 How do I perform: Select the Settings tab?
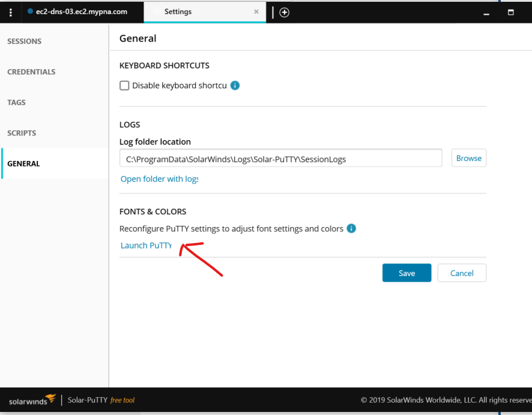(204, 12)
